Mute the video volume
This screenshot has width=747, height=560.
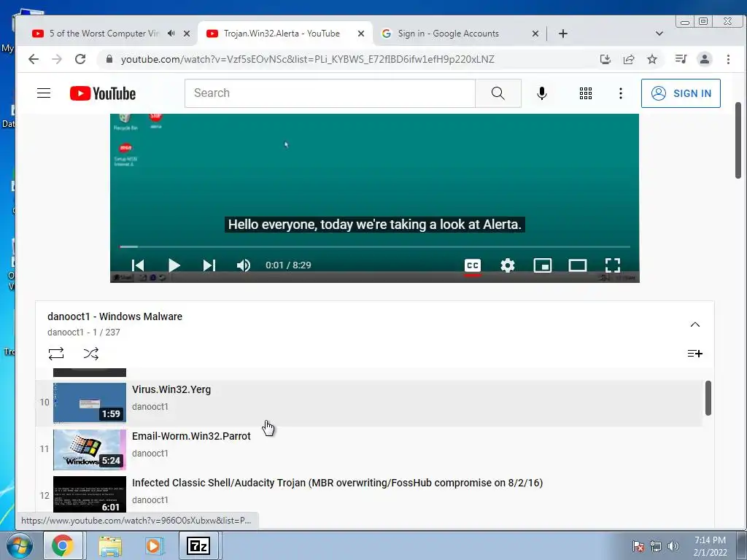(244, 265)
